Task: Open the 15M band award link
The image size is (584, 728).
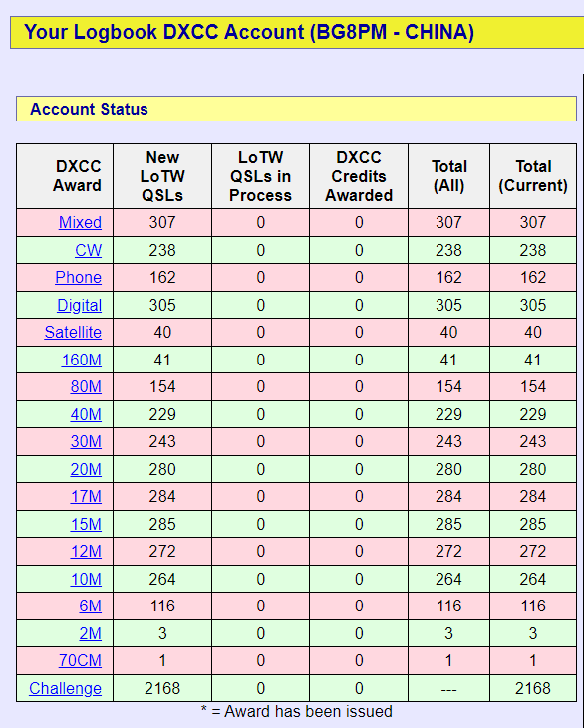Action: [86, 524]
